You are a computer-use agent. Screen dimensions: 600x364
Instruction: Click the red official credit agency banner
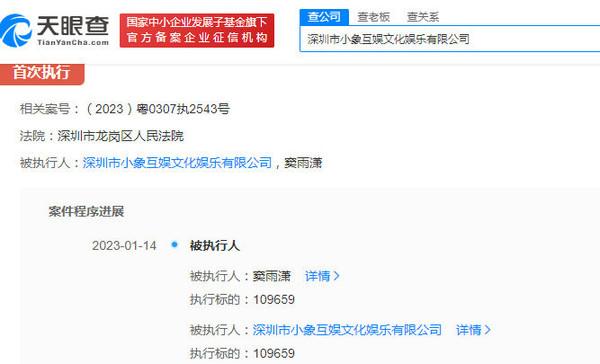point(197,30)
